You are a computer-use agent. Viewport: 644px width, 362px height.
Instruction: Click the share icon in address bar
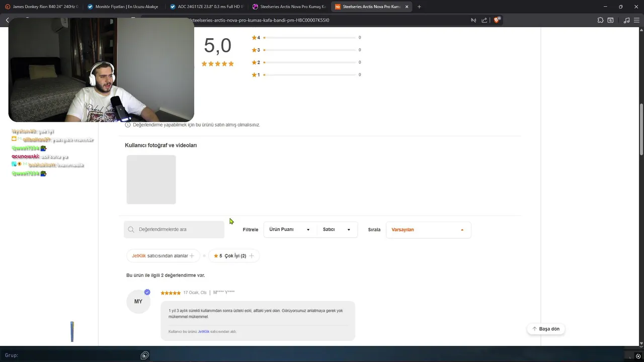point(485,20)
